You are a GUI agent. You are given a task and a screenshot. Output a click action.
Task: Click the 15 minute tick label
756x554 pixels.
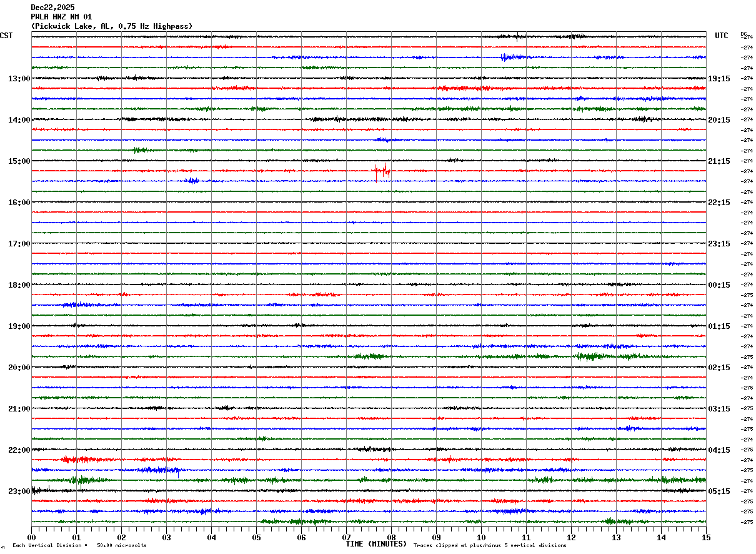tap(706, 537)
